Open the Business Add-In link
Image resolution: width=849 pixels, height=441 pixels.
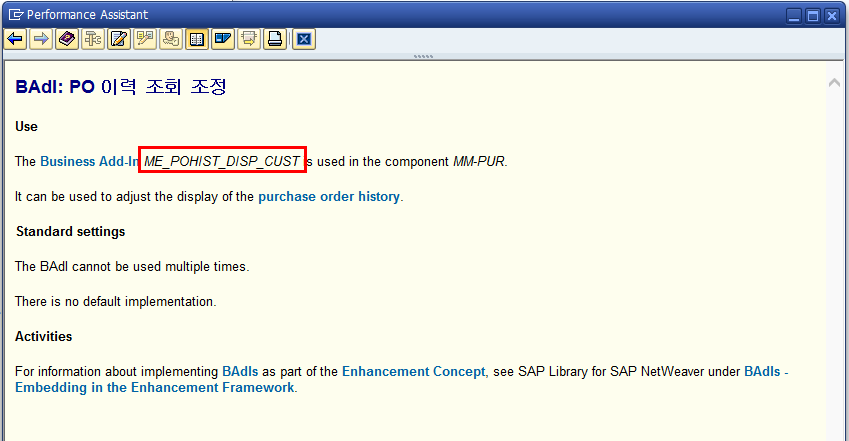pyautogui.click(x=89, y=161)
